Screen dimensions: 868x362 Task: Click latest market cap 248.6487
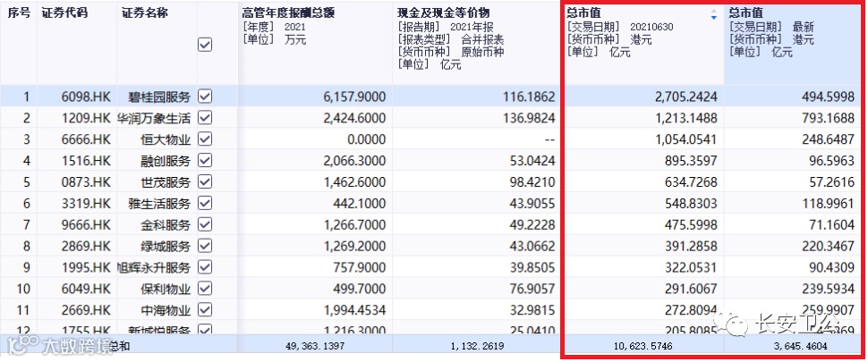pos(827,139)
